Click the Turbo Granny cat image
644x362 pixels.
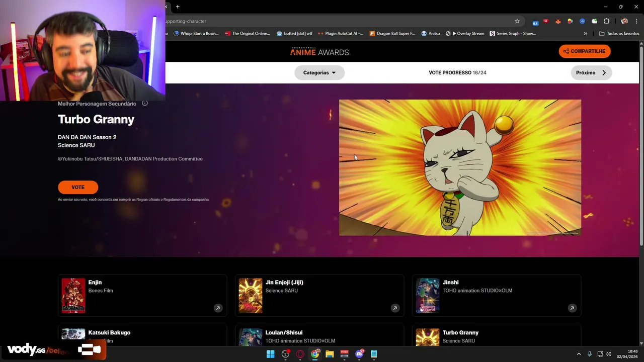click(x=460, y=167)
